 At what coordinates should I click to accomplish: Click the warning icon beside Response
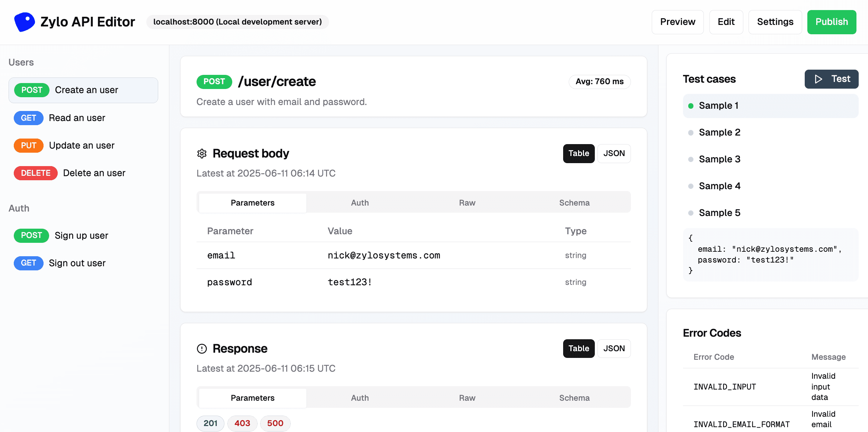click(201, 349)
